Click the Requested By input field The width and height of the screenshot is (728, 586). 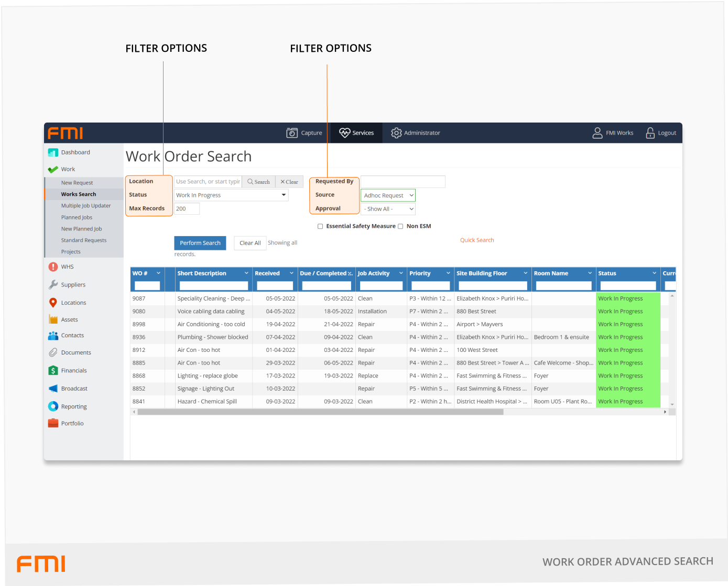403,182
